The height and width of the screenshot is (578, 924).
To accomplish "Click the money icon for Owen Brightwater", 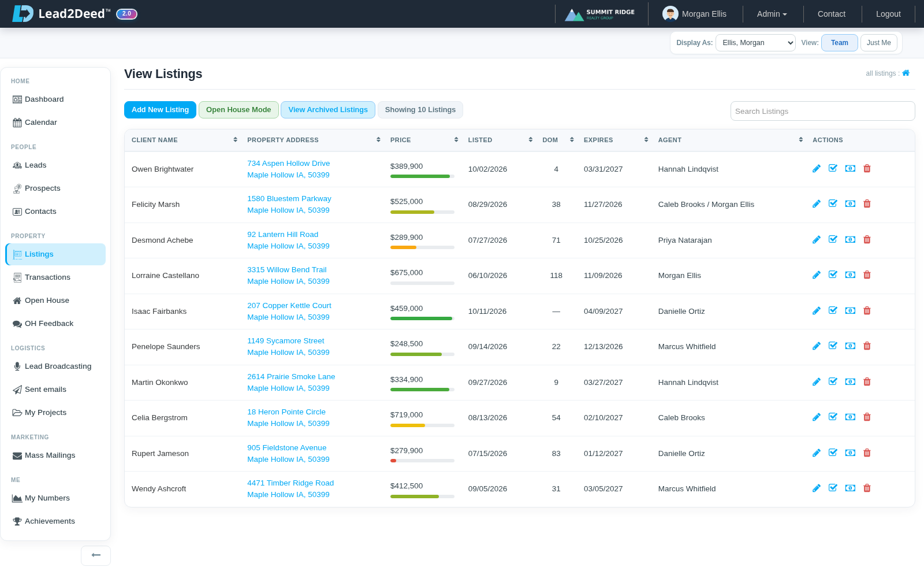I will tap(850, 168).
